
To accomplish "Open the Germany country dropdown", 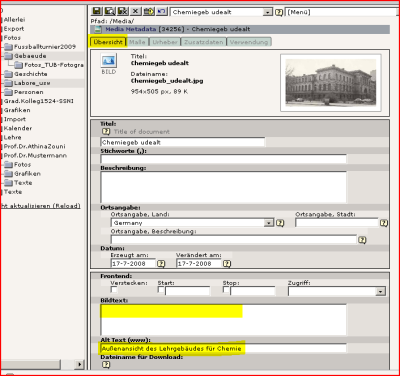I will click(x=269, y=223).
